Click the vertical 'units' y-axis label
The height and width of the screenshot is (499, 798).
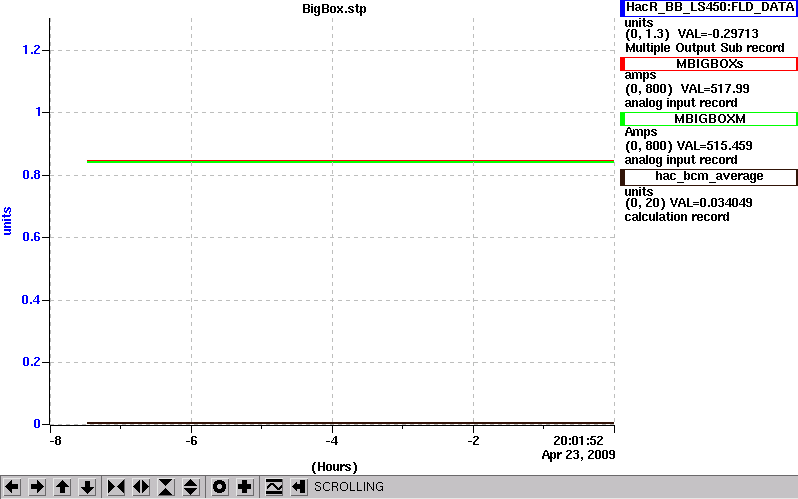pyautogui.click(x=7, y=221)
